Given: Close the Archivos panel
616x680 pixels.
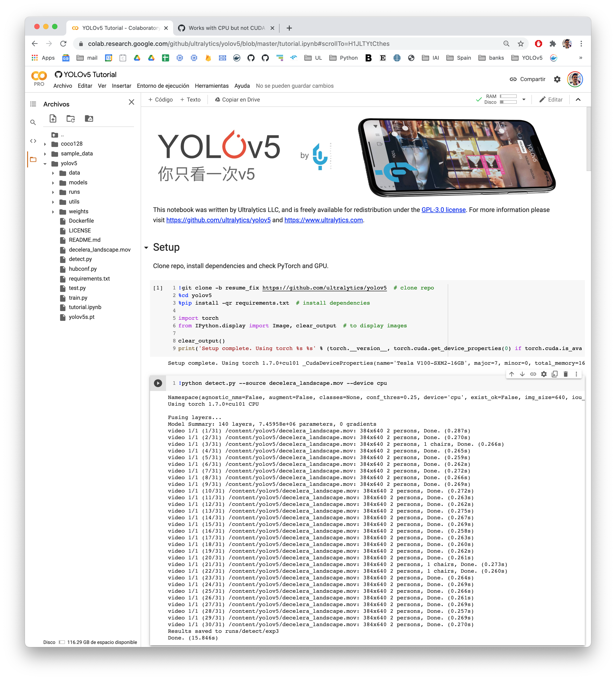Looking at the screenshot, I should click(132, 102).
